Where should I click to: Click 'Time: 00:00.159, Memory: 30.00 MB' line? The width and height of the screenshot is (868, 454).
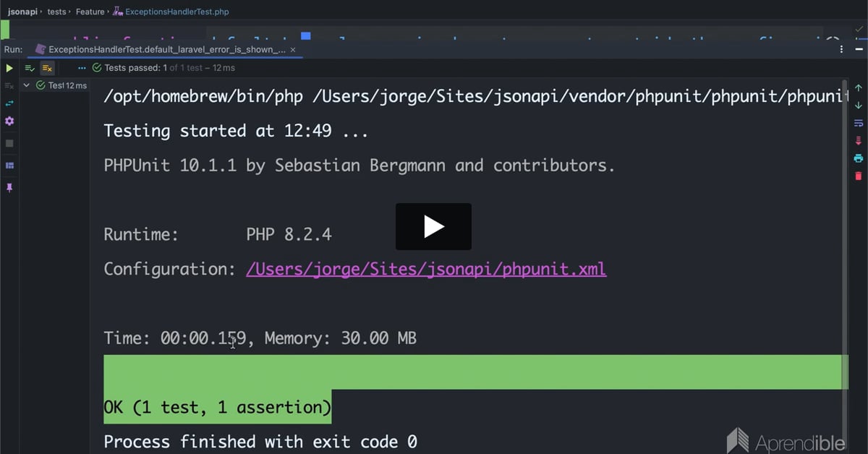260,338
